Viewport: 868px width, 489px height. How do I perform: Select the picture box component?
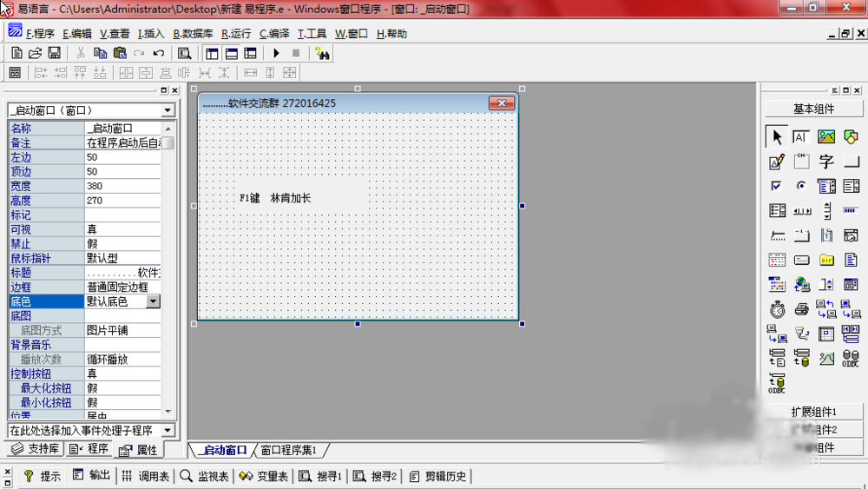(826, 136)
